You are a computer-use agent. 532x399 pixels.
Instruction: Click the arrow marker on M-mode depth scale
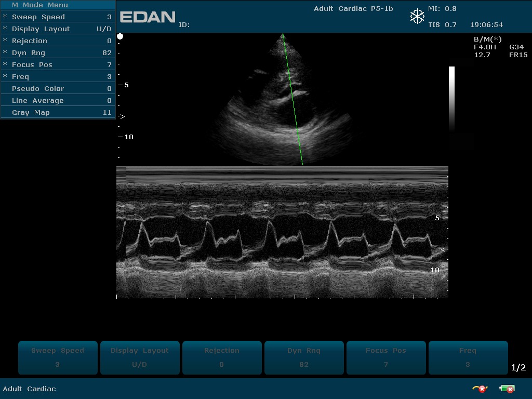pyautogui.click(x=443, y=250)
